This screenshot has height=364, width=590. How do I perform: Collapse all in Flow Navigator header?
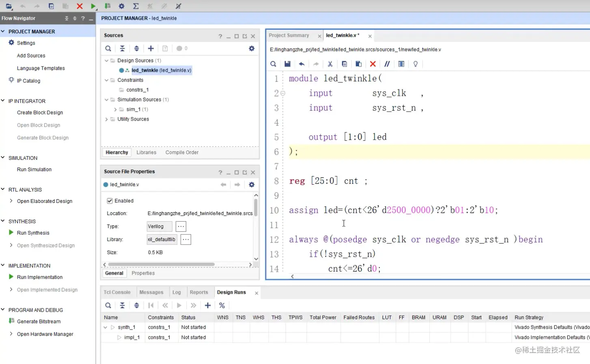[x=67, y=18]
